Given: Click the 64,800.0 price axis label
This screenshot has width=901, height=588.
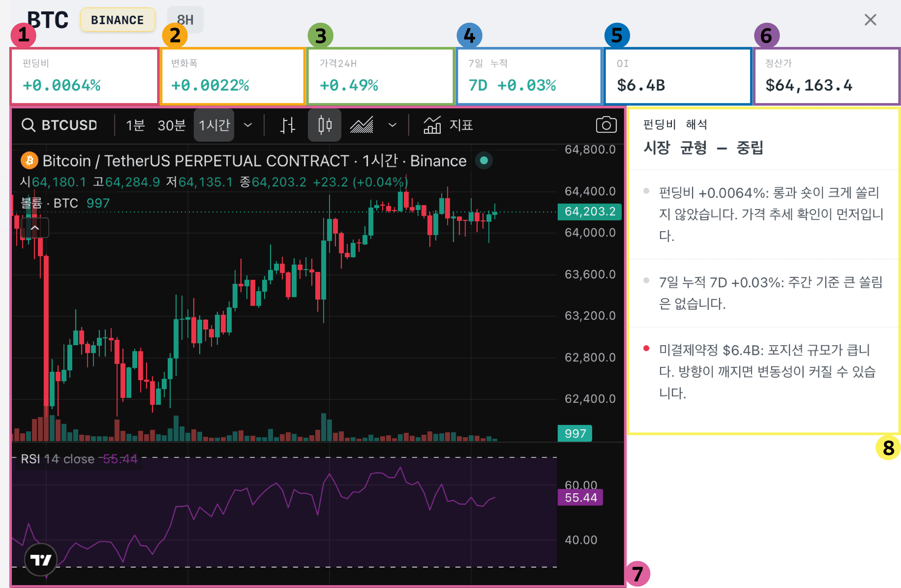Looking at the screenshot, I should 590,150.
